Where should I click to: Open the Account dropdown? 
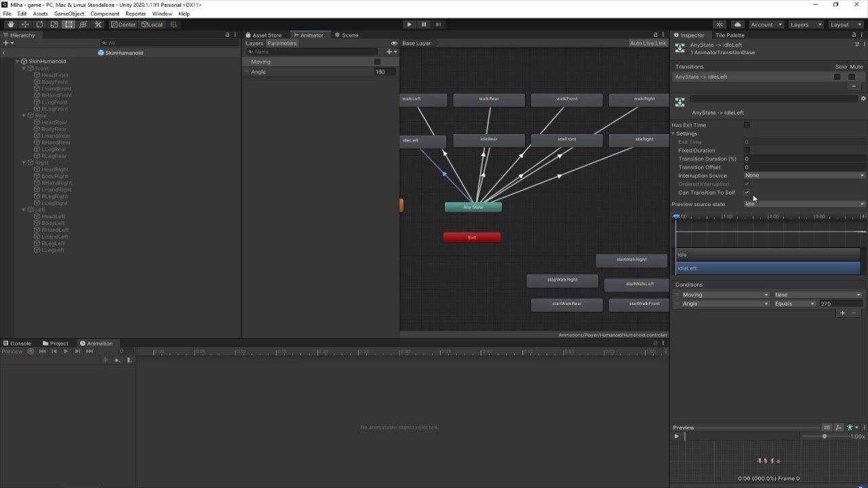click(x=766, y=24)
